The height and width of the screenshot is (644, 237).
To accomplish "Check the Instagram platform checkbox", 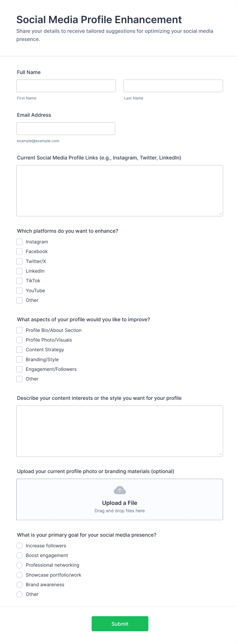I will [19, 242].
